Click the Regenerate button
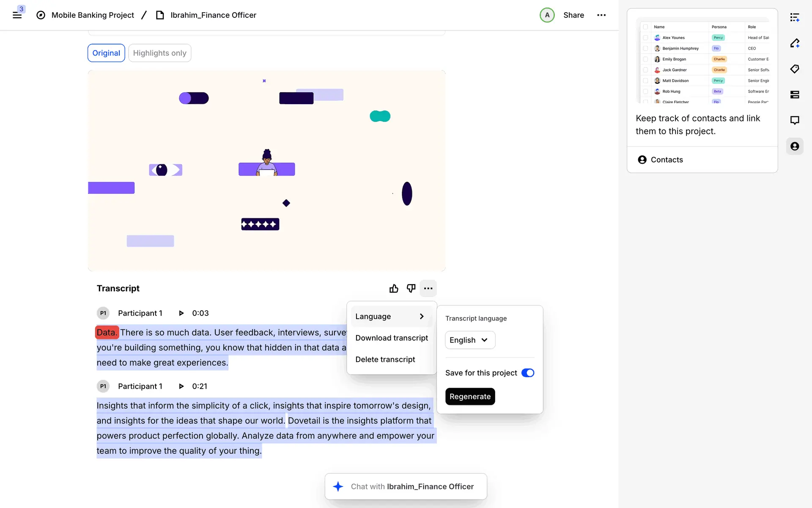This screenshot has width=812, height=508. 469,397
